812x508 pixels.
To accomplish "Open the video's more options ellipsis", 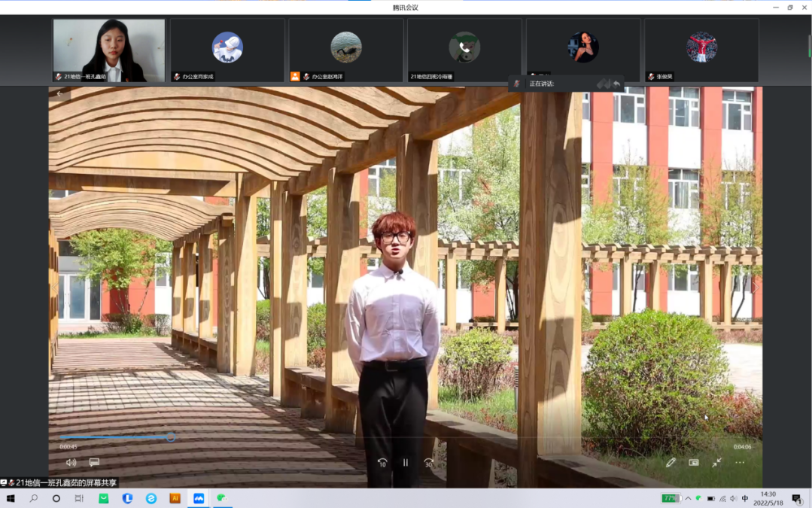I will [740, 462].
